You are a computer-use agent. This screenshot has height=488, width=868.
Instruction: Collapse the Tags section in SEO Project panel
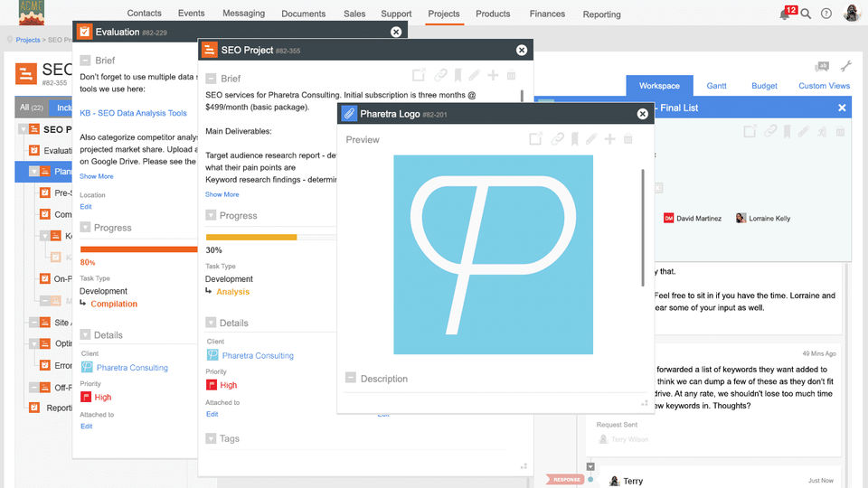pos(211,438)
